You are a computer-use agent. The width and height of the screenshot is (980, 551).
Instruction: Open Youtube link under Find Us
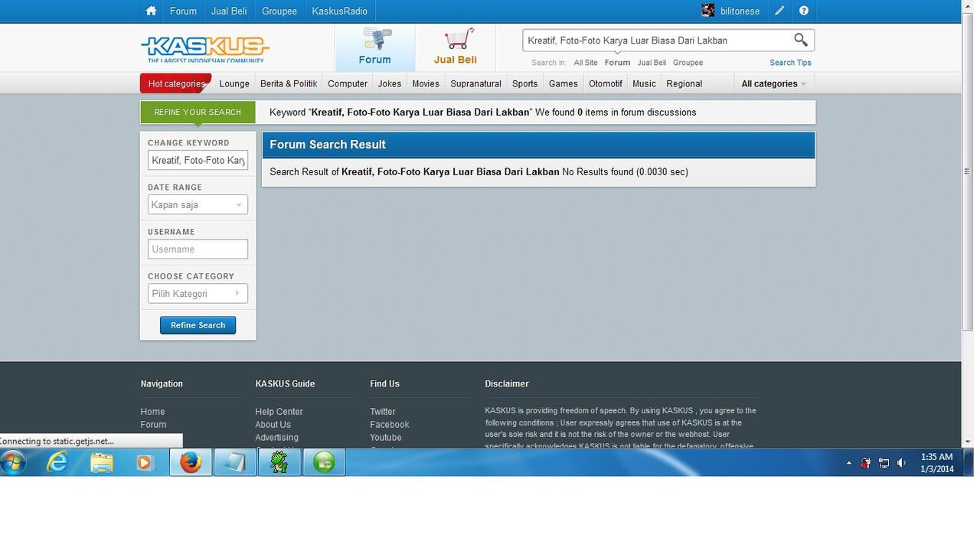(x=386, y=438)
